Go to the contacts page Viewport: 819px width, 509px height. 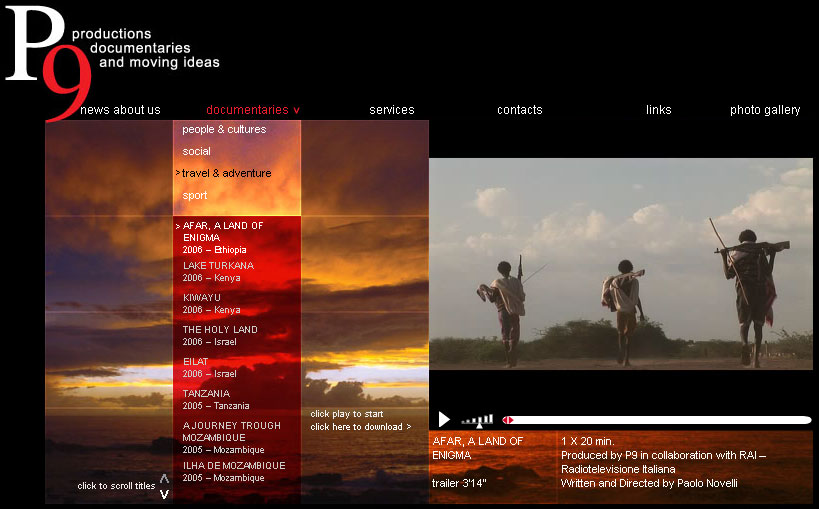click(x=520, y=110)
